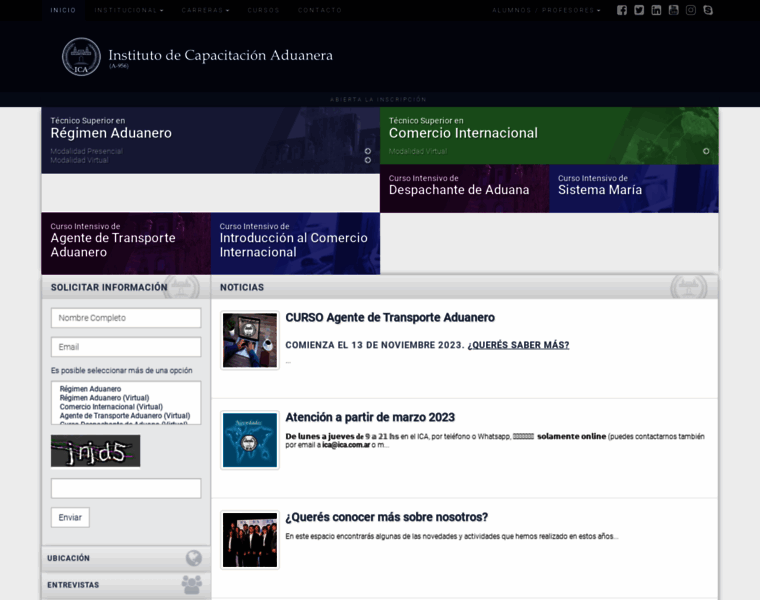Go to the Inicio menu item
The image size is (760, 600).
coord(63,10)
